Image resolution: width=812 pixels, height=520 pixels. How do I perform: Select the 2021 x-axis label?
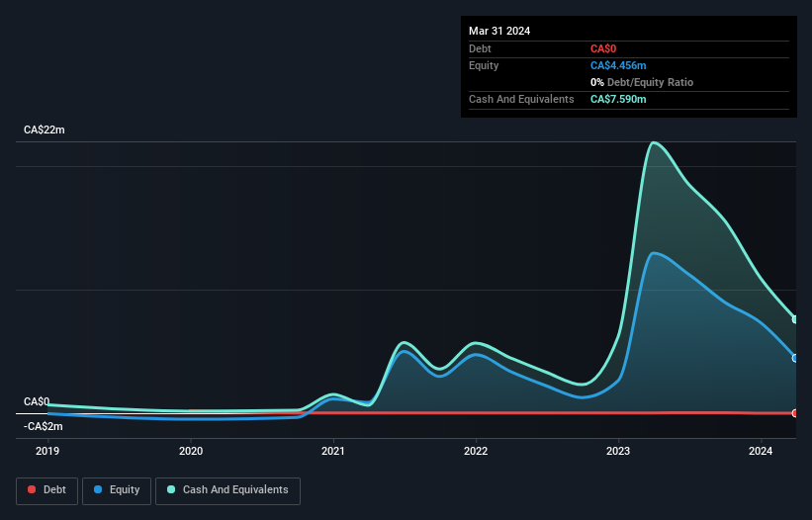[x=333, y=451]
